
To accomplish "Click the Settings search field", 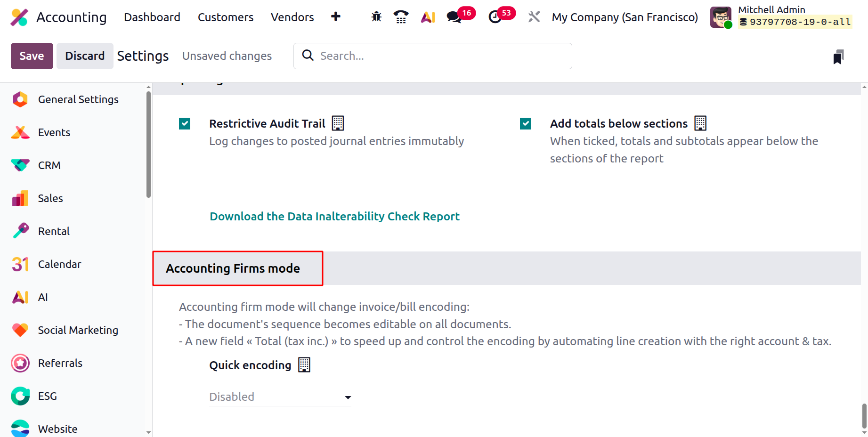I will click(438, 56).
